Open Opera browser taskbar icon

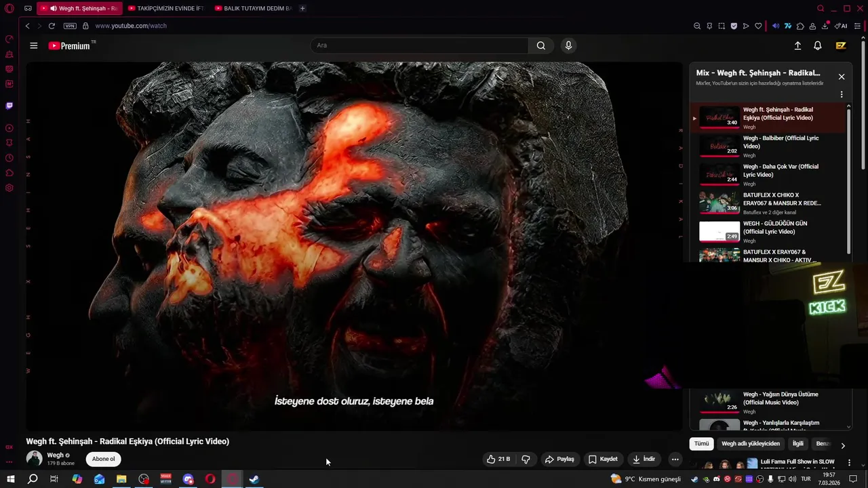pyautogui.click(x=210, y=479)
